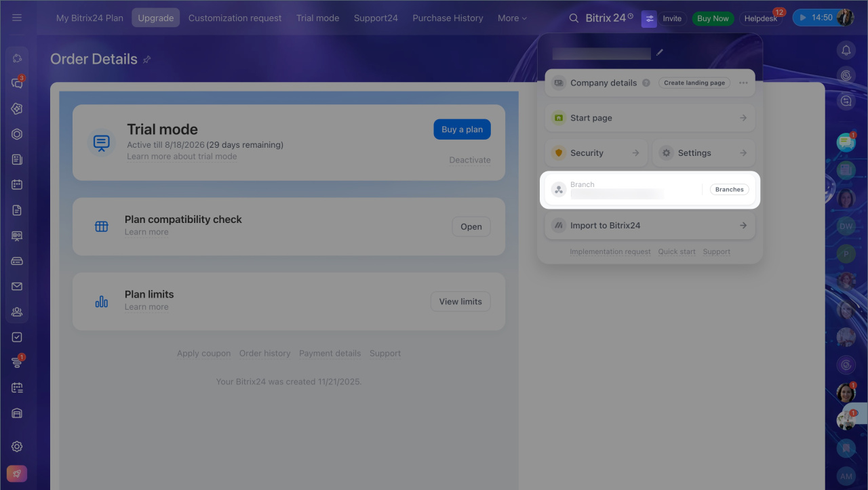The height and width of the screenshot is (490, 868).
Task: Switch to the Trial mode tab
Action: pyautogui.click(x=317, y=18)
